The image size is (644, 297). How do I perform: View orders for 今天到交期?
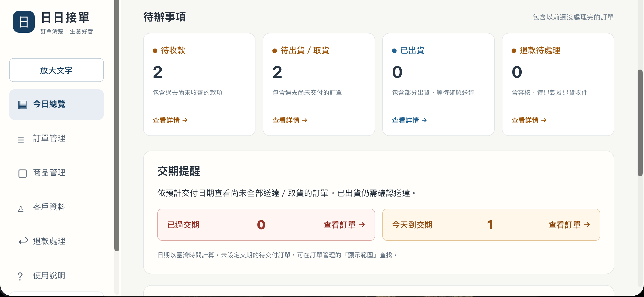[x=569, y=225]
